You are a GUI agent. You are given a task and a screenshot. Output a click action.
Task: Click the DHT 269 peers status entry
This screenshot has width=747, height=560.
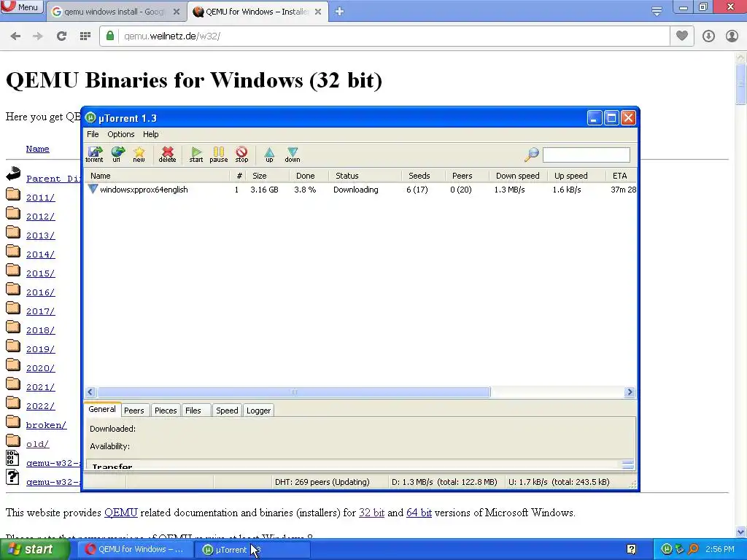322,482
